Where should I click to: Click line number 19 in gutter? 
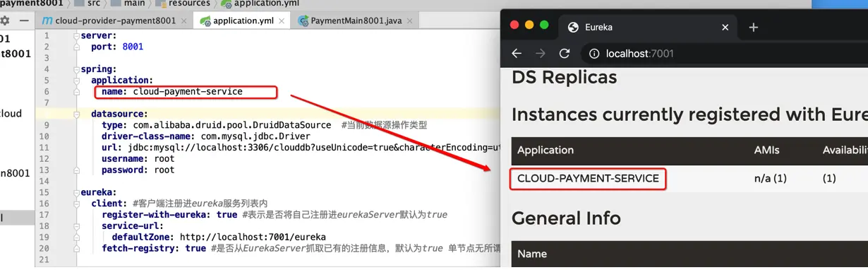click(44, 237)
